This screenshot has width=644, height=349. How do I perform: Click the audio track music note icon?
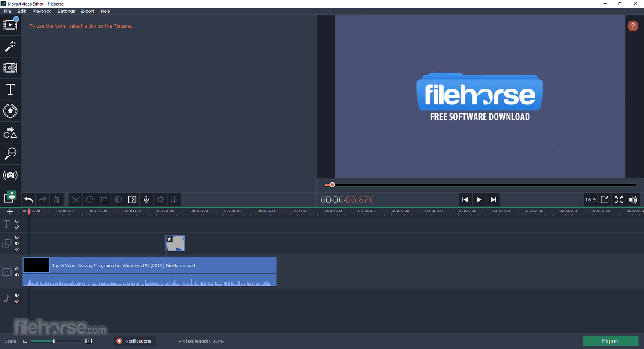point(6,298)
